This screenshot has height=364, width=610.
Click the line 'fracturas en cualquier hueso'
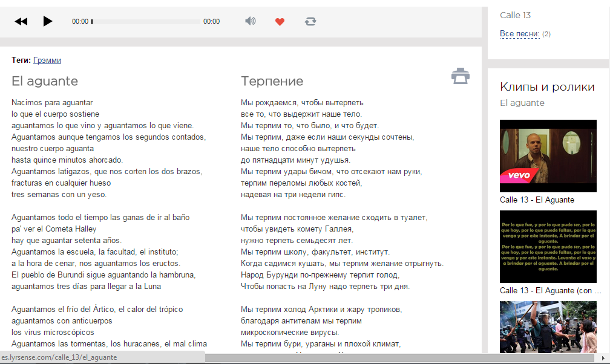(61, 183)
